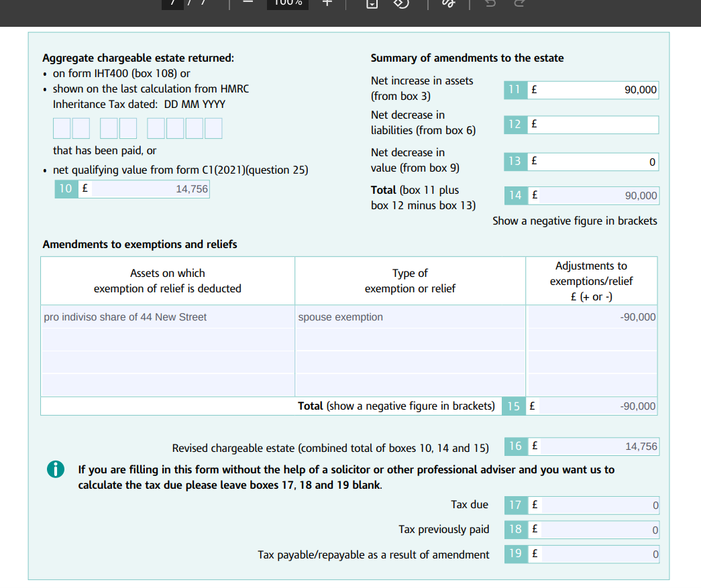Click box 11 net increase in assets
The width and height of the screenshot is (701, 588).
click(x=592, y=90)
